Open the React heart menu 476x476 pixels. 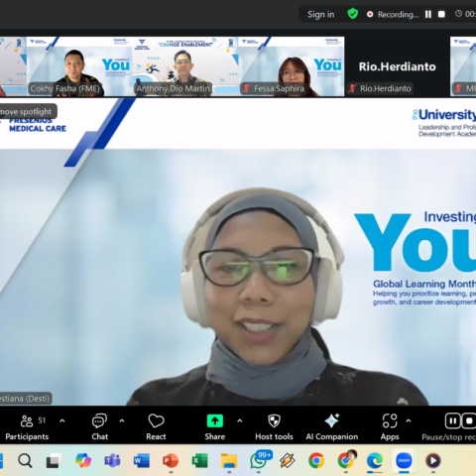pyautogui.click(x=156, y=427)
